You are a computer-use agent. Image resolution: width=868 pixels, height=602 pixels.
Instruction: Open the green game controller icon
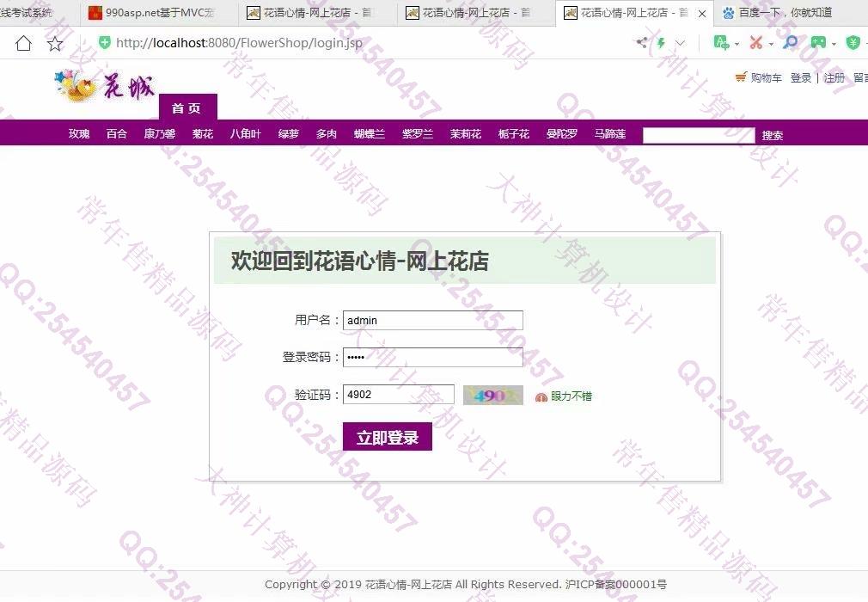[818, 42]
